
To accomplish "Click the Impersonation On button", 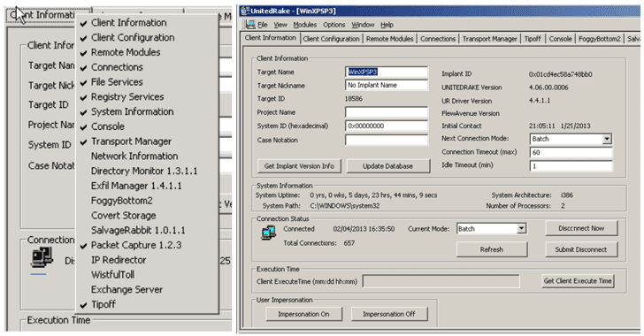I will 303,314.
